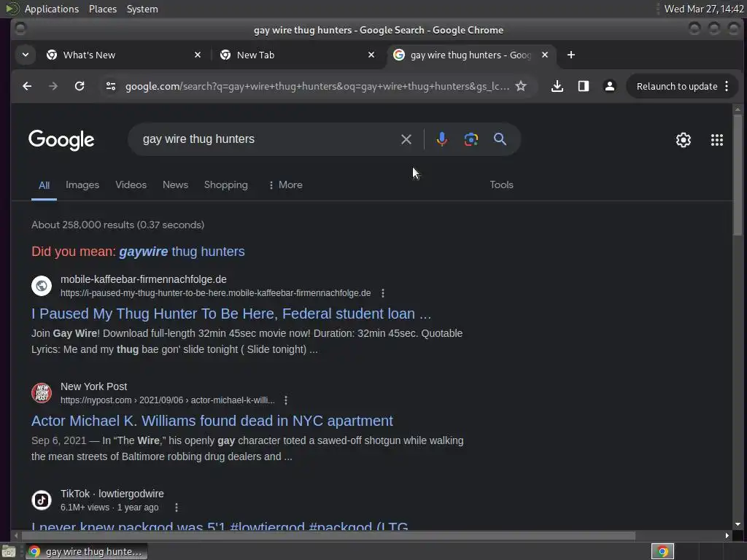Open the Places menu

point(103,9)
